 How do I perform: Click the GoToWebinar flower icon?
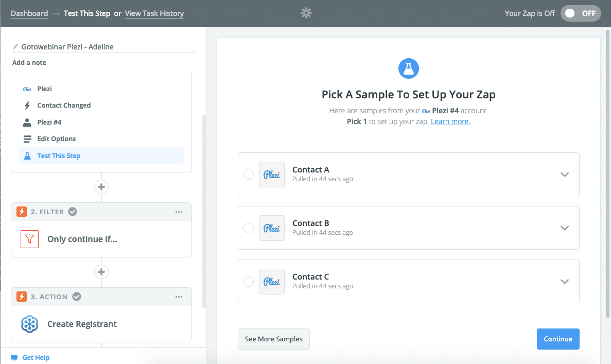click(x=30, y=324)
